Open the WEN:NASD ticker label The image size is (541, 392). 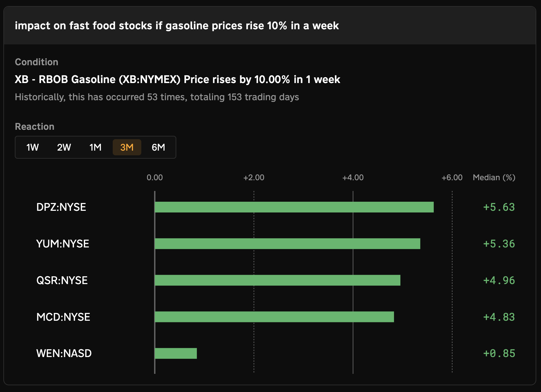pyautogui.click(x=64, y=353)
